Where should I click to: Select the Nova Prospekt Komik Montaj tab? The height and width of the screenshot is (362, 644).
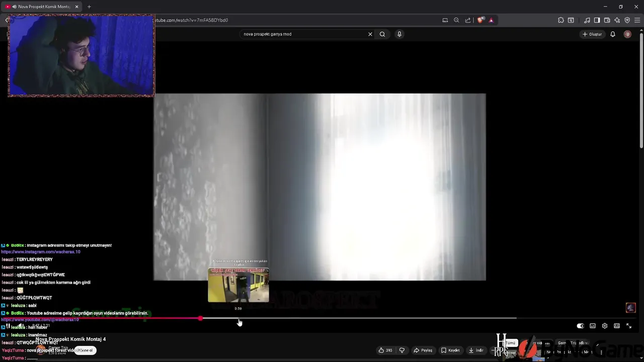pos(41,7)
